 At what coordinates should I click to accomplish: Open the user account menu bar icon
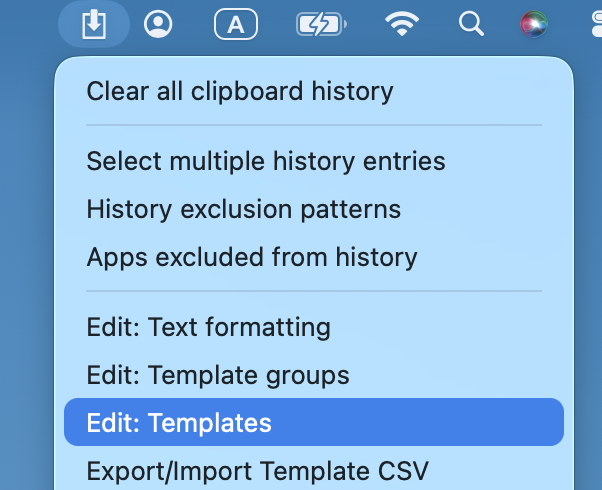pyautogui.click(x=158, y=24)
